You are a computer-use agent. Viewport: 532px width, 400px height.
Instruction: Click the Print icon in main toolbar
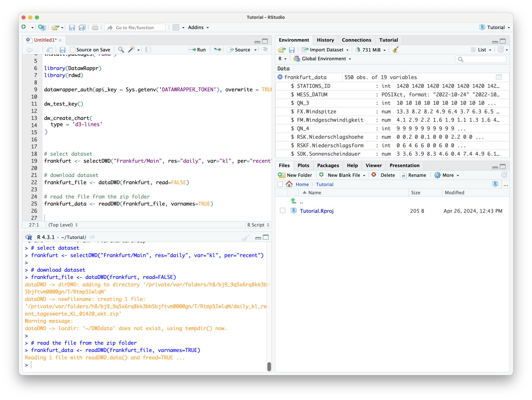pos(95,27)
